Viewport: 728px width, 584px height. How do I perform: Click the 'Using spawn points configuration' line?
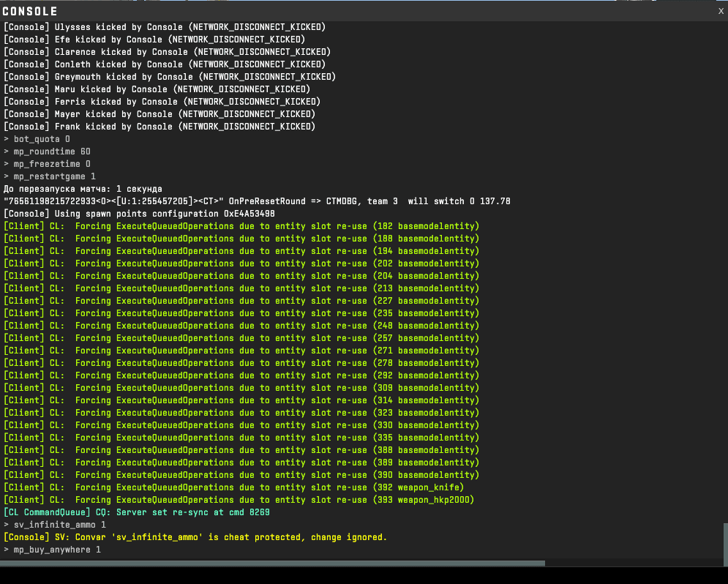139,214
